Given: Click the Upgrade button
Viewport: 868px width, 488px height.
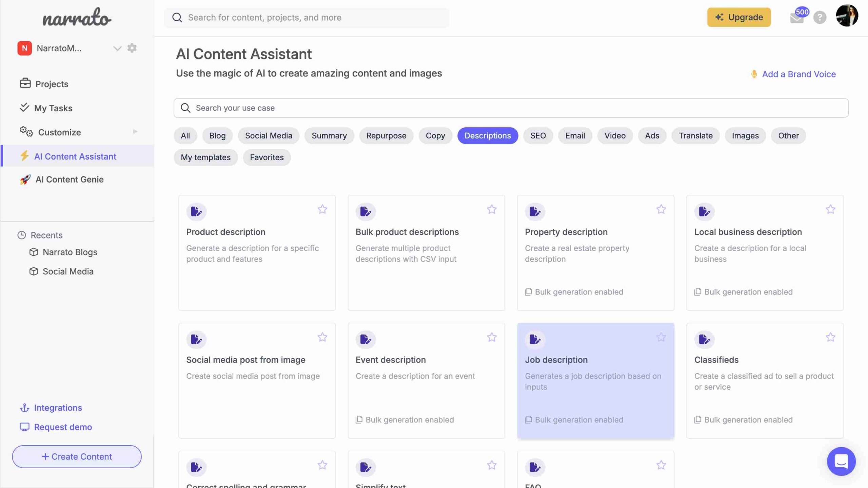Looking at the screenshot, I should pyautogui.click(x=739, y=17).
